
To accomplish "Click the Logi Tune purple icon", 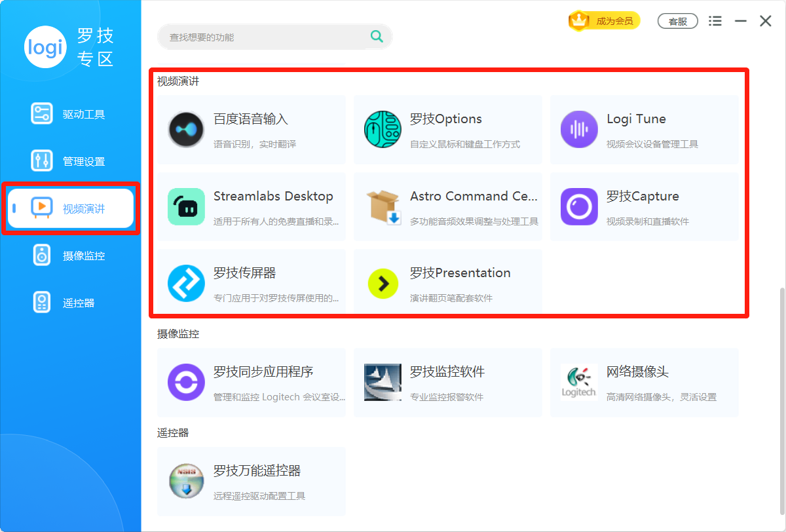I will pos(579,130).
